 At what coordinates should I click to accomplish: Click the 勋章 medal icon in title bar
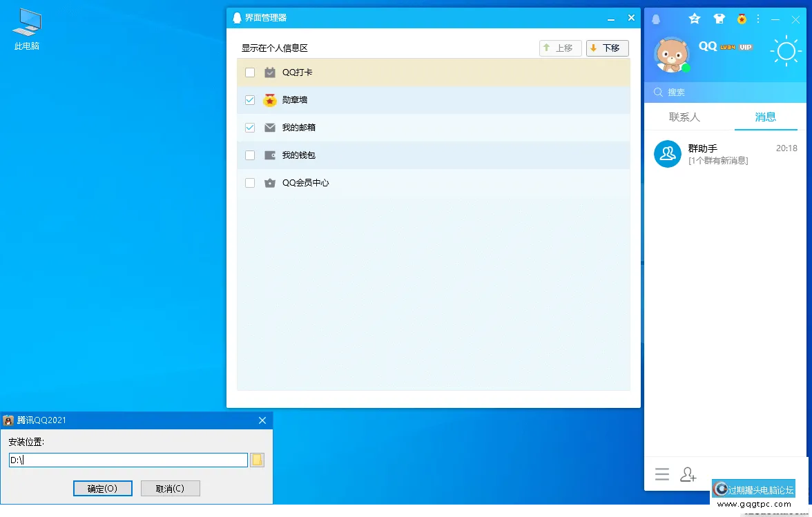tap(742, 19)
